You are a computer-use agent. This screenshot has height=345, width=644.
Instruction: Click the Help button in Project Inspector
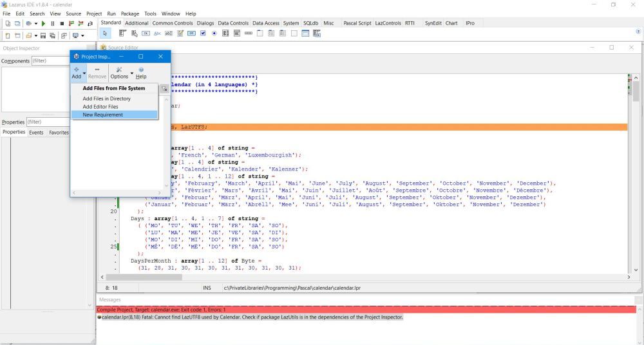[141, 73]
